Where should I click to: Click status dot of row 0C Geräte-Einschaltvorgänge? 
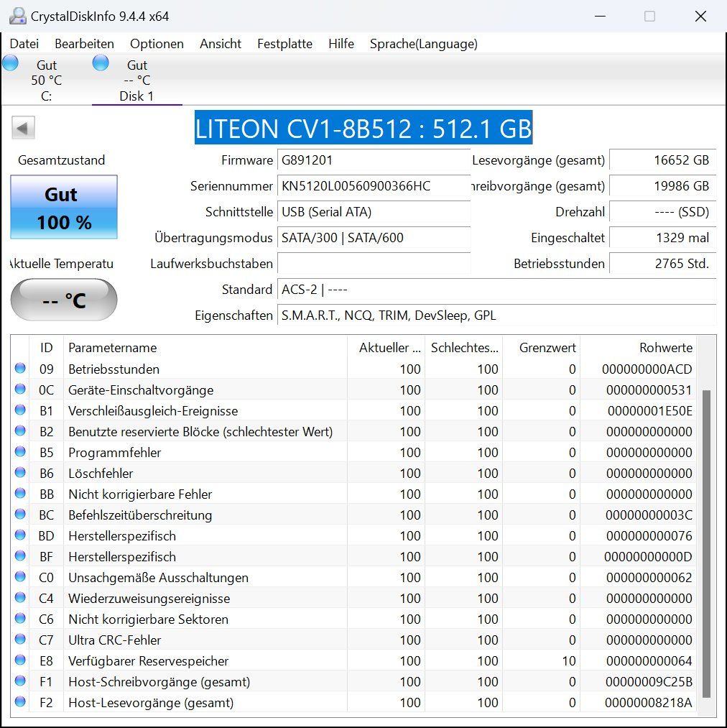20,389
